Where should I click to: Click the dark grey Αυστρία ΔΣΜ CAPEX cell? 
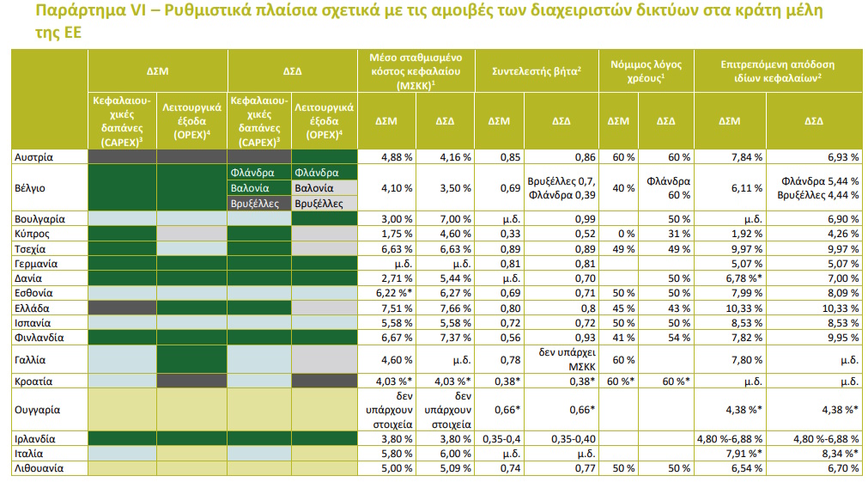(x=122, y=157)
